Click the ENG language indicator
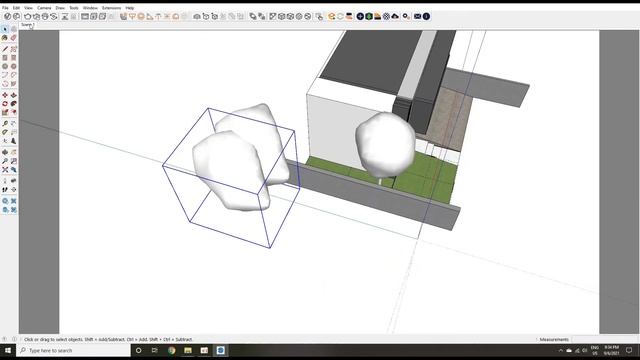640x360 pixels. pos(595,350)
